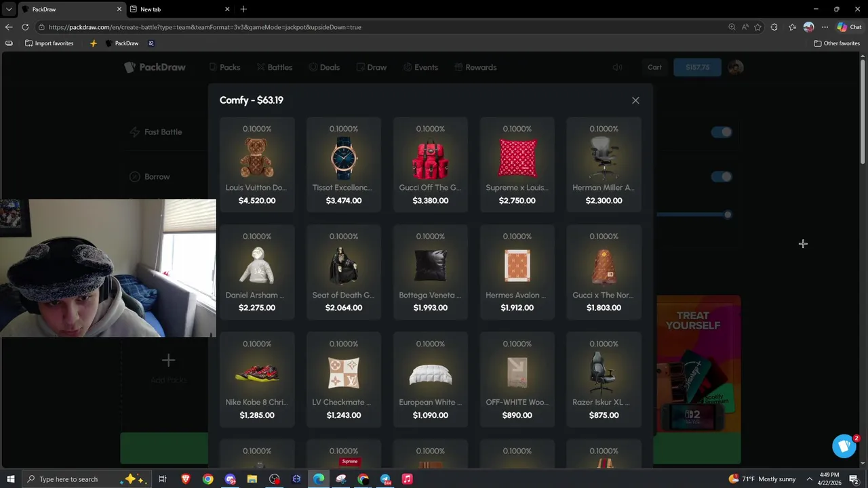868x488 pixels.
Task: Open the support chat bubble
Action: click(x=844, y=446)
